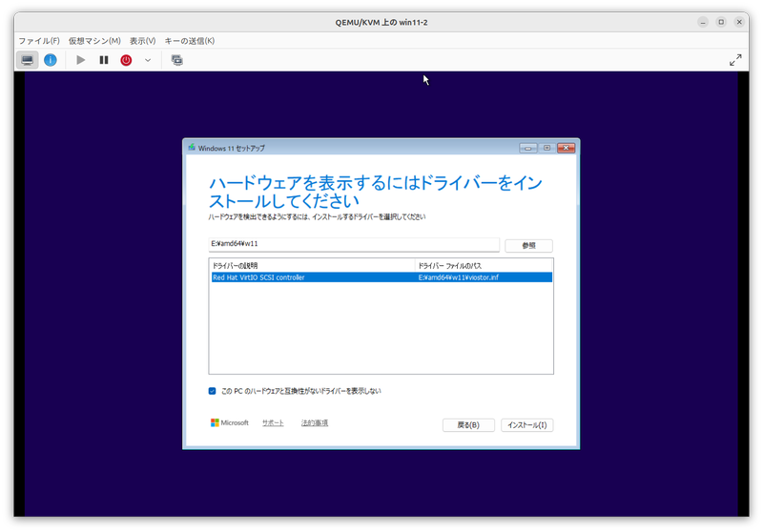
Task: Open virtual hardware details info icon
Action: [51, 60]
